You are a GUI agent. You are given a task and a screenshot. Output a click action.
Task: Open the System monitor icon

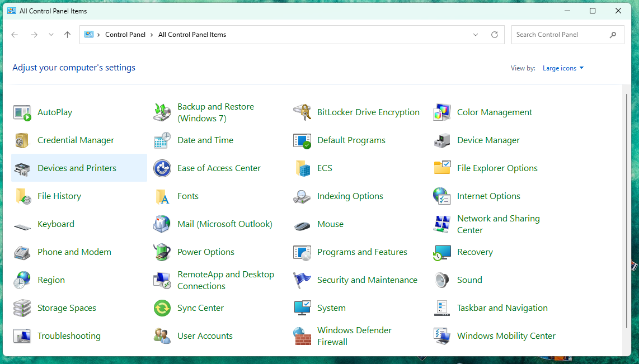302,308
